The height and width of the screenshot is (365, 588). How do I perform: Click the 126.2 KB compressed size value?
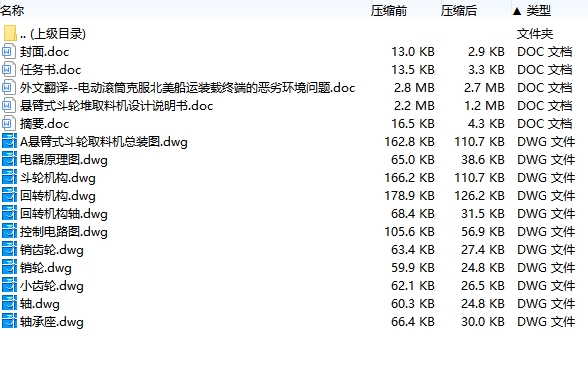pyautogui.click(x=480, y=196)
